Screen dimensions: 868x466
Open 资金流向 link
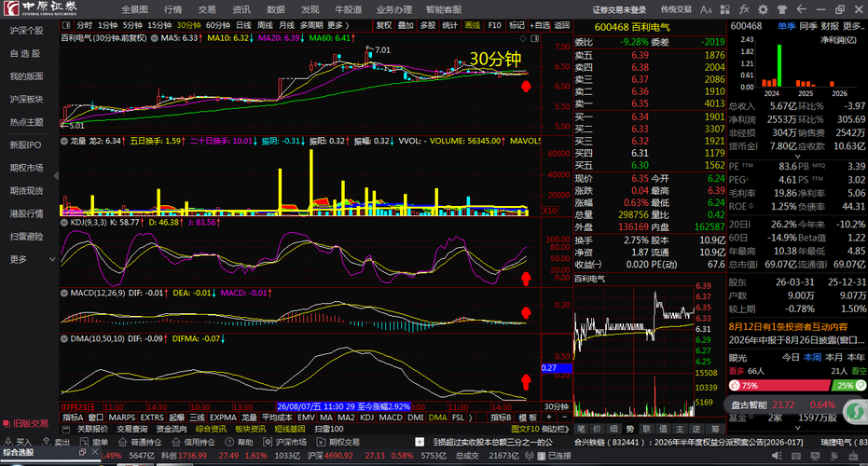pos(172,429)
